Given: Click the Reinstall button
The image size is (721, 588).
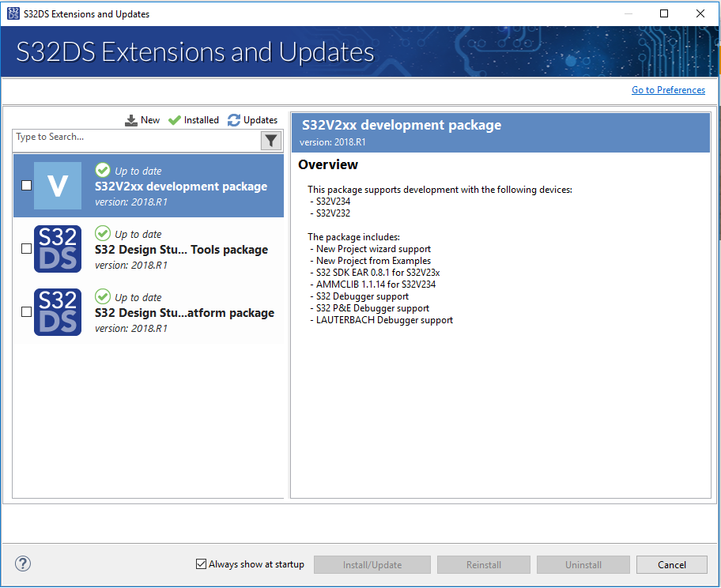Looking at the screenshot, I should pyautogui.click(x=483, y=565).
